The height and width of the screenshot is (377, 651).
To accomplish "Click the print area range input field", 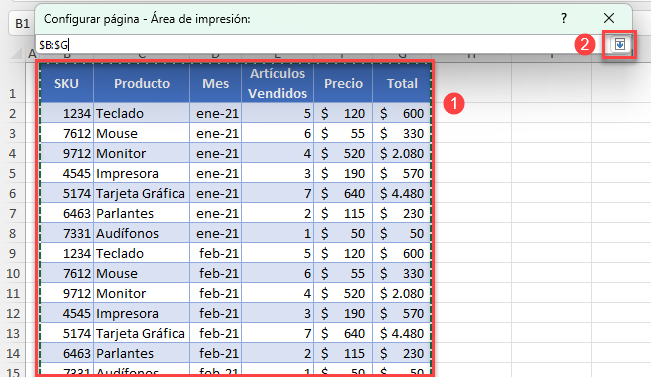I will click(320, 44).
